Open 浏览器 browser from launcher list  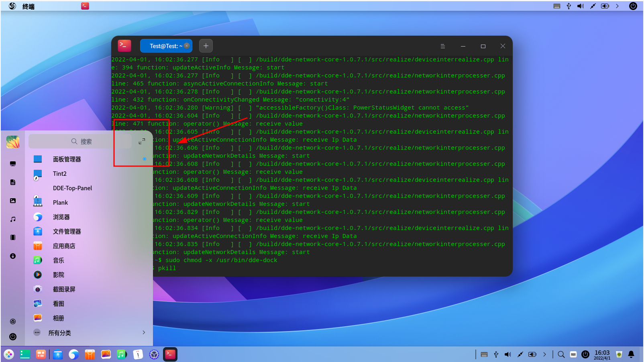coord(89,217)
